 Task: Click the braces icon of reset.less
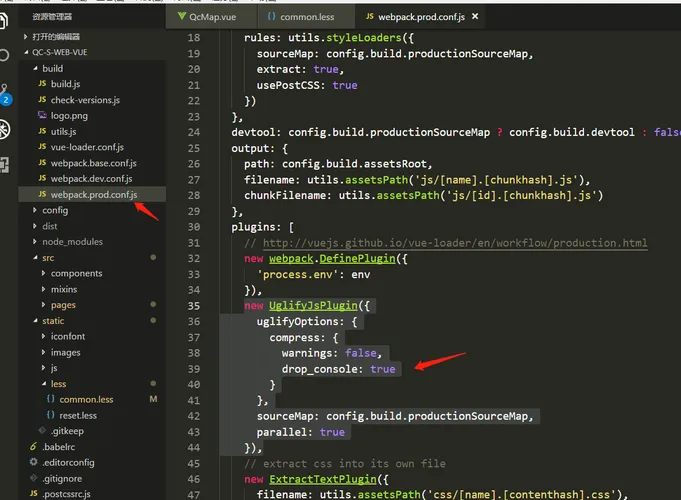click(51, 415)
